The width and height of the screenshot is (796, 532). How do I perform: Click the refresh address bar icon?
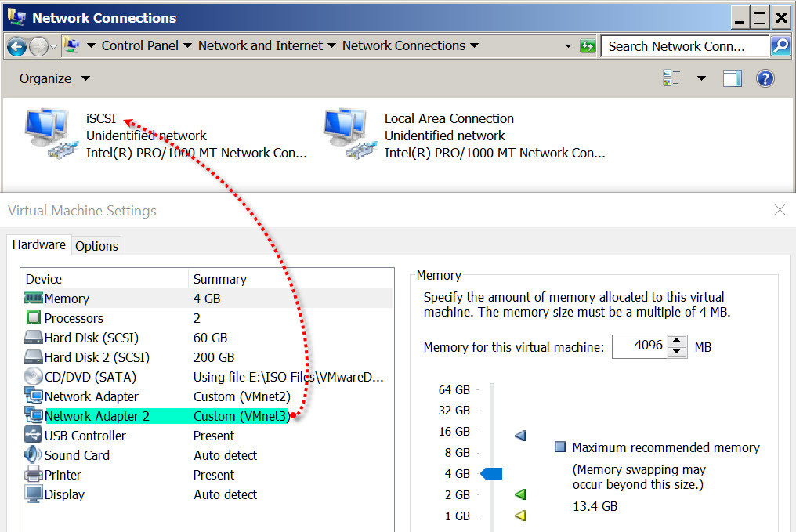(588, 46)
